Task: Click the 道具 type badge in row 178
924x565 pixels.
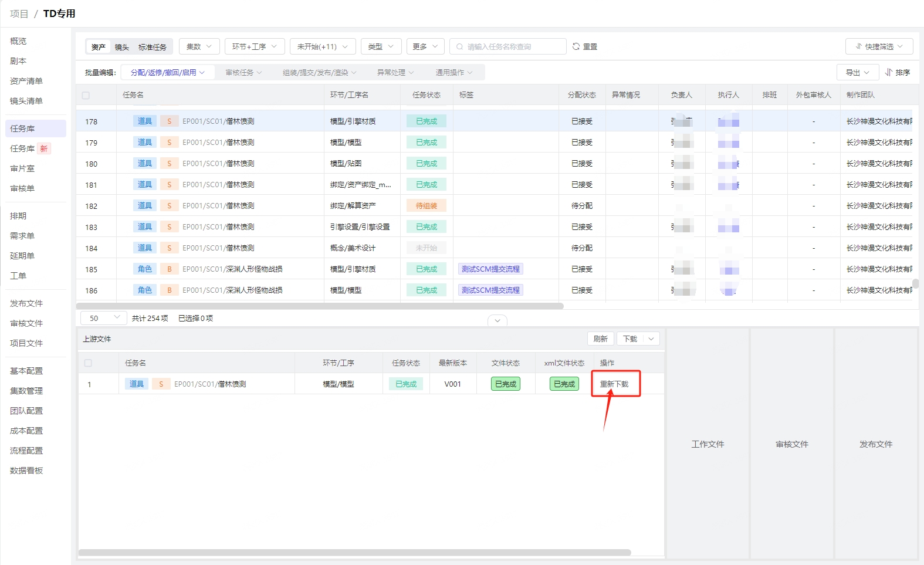Action: point(144,121)
